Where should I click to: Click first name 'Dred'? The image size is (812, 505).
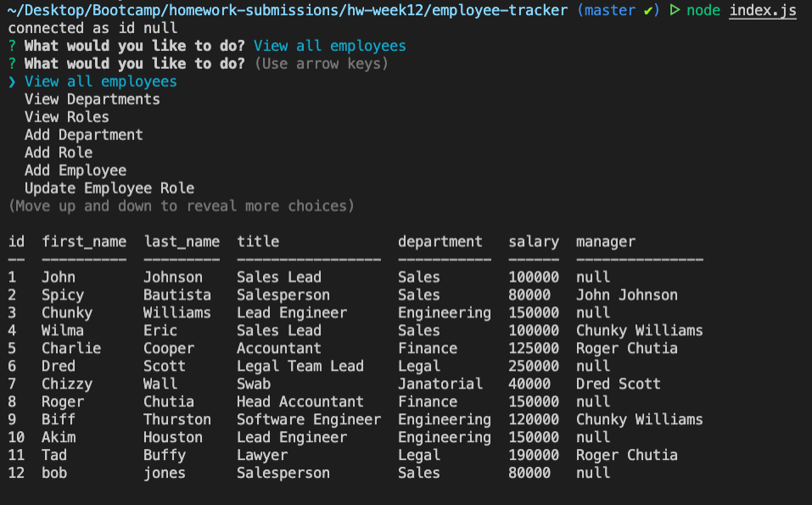(59, 366)
